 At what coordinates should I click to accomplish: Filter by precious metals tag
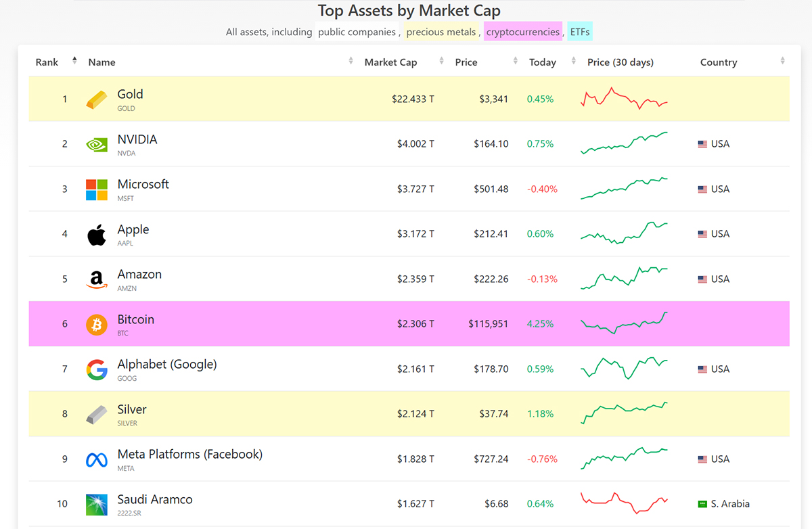click(441, 32)
